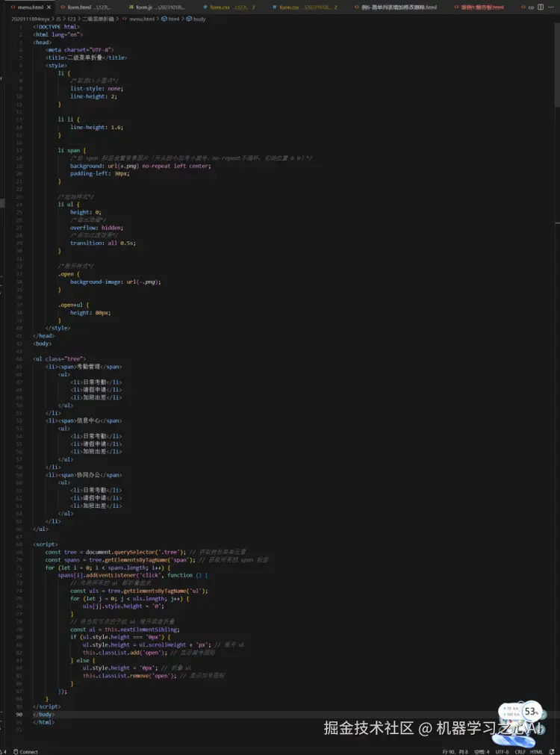Change indentation via 空格: 4 status item

pyautogui.click(x=482, y=751)
